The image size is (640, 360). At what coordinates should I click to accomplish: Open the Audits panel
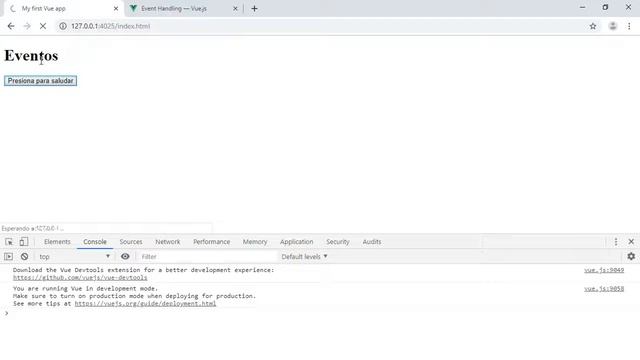(x=372, y=242)
